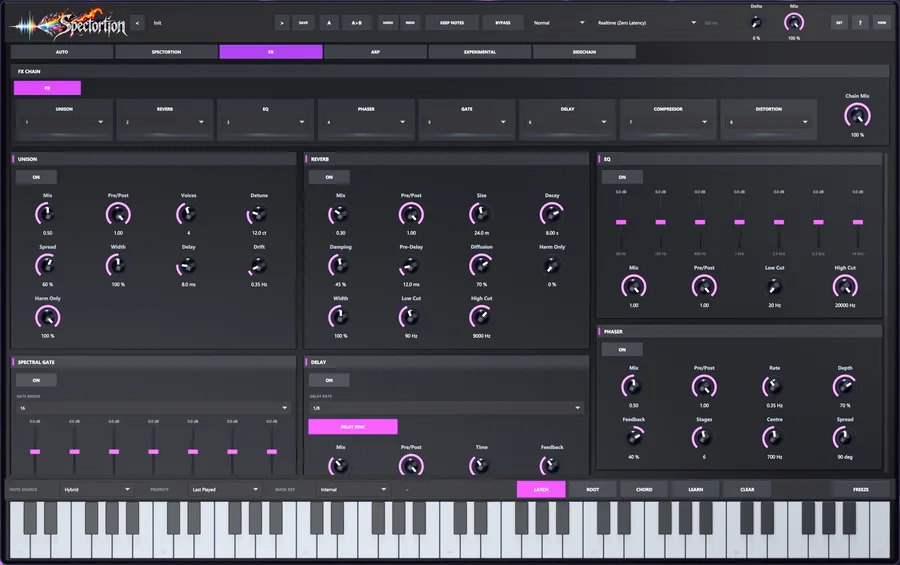Click the Freeze button
The image size is (900, 565).
point(860,489)
